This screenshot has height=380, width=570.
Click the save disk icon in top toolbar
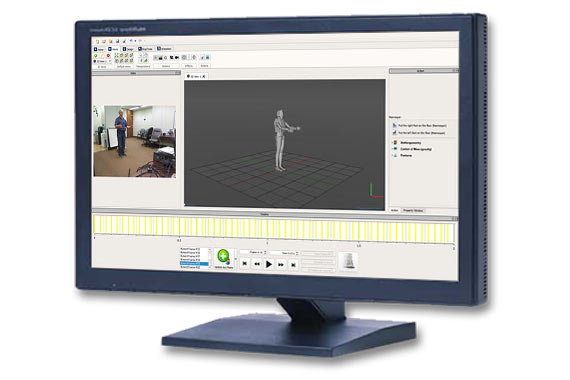(117, 41)
